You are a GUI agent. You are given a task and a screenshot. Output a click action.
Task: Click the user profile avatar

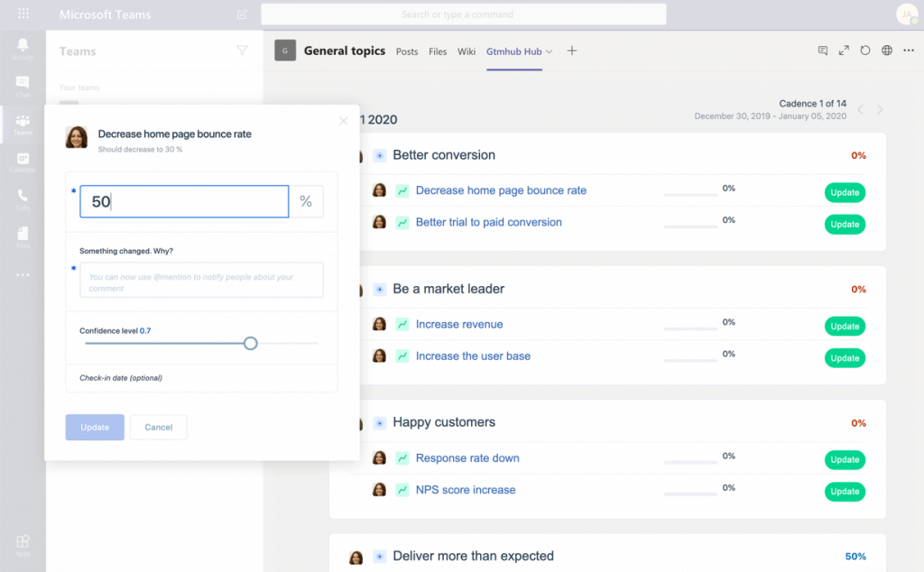907,14
